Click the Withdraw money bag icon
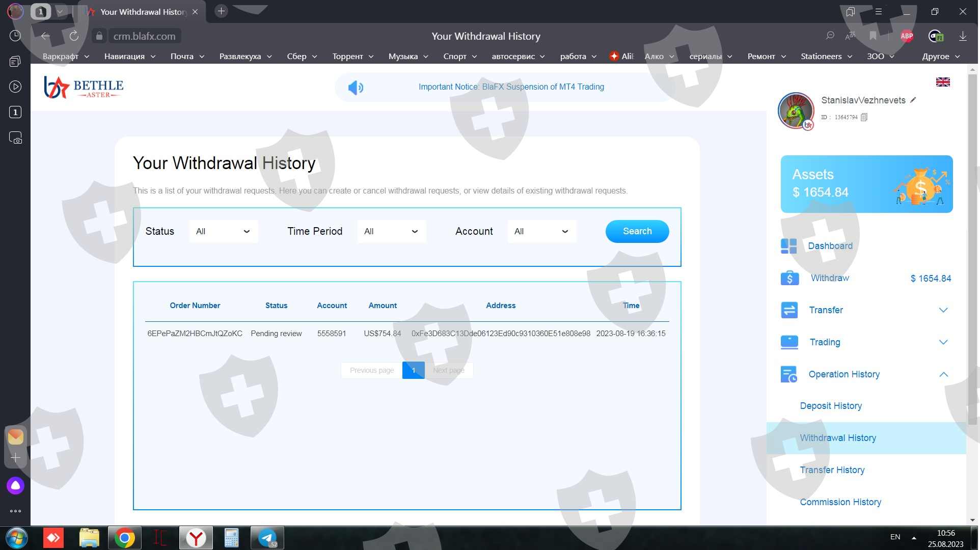Screen dimensions: 980x550 [x=790, y=278]
